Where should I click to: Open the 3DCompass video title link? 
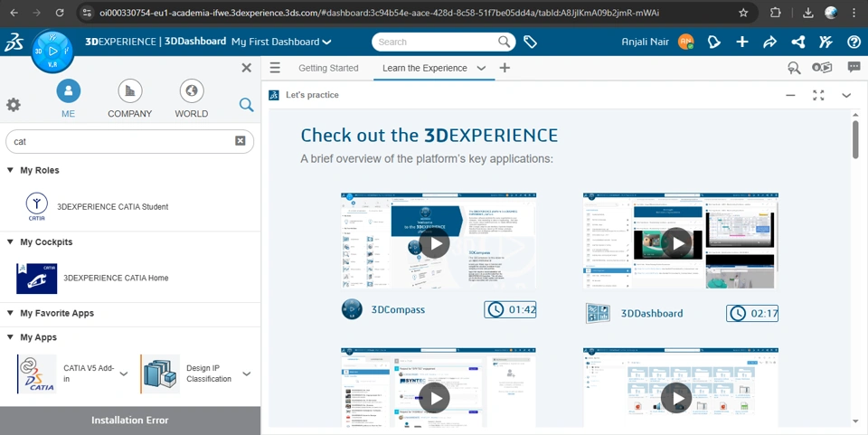pos(398,310)
